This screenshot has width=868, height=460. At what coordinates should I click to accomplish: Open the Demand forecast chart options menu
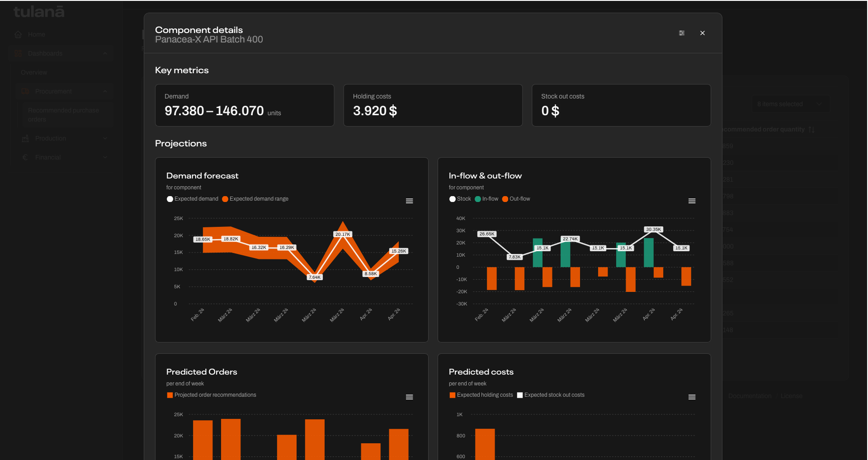410,201
